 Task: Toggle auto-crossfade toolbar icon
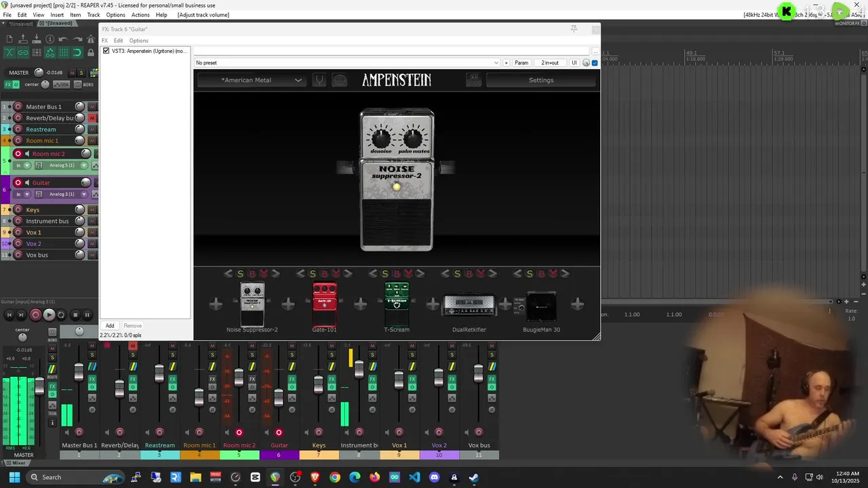click(x=9, y=52)
